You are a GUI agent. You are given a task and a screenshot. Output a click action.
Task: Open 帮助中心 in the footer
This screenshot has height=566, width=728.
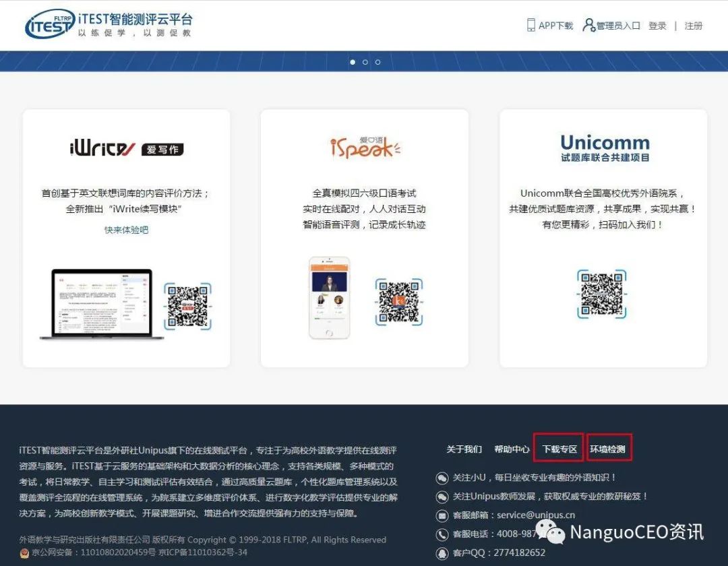pos(512,449)
